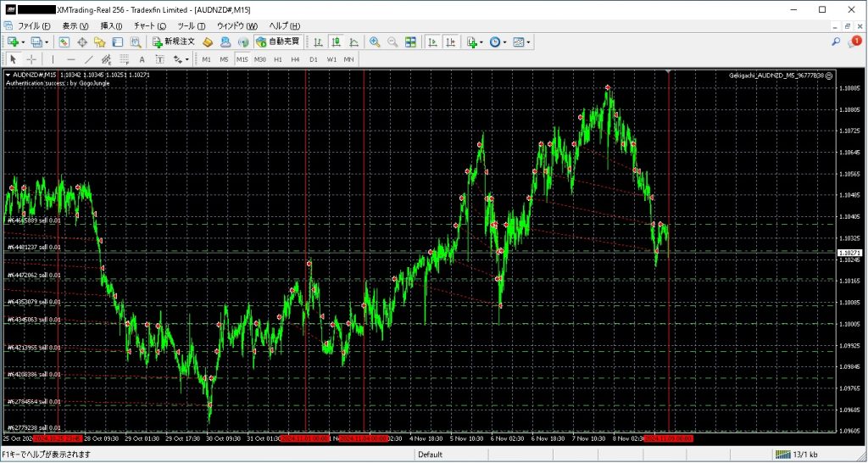Expand the periodicity clock dropdown
Viewport: 868px width, 463px height.
pos(506,42)
